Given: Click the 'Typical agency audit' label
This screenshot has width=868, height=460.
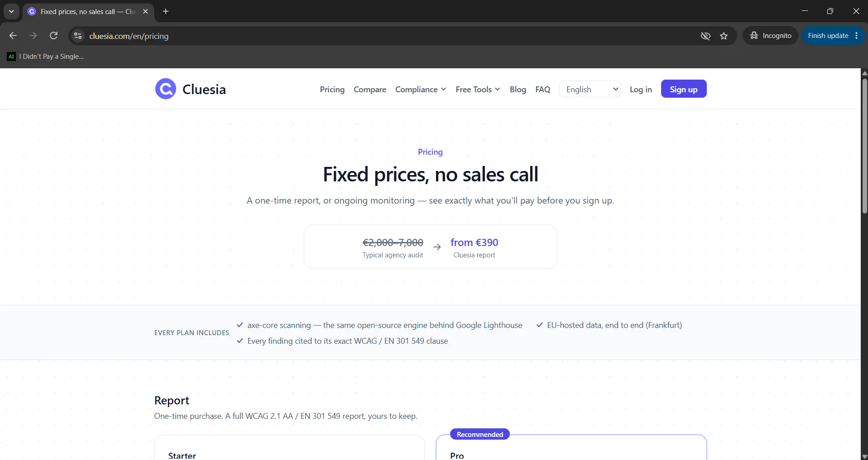Looking at the screenshot, I should tap(393, 255).
